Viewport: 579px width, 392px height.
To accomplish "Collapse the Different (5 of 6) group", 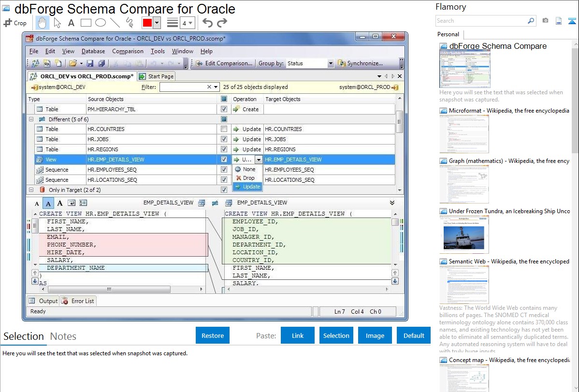I will click(x=31, y=119).
